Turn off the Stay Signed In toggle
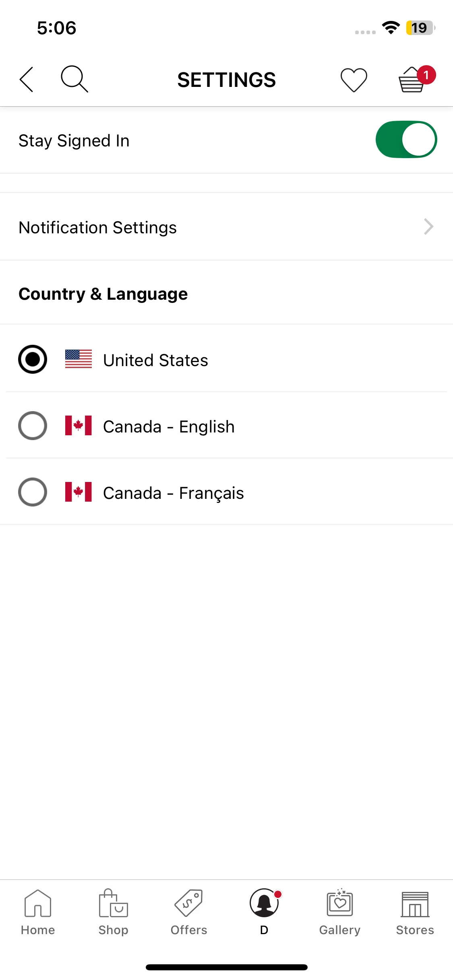The width and height of the screenshot is (453, 980). point(406,140)
